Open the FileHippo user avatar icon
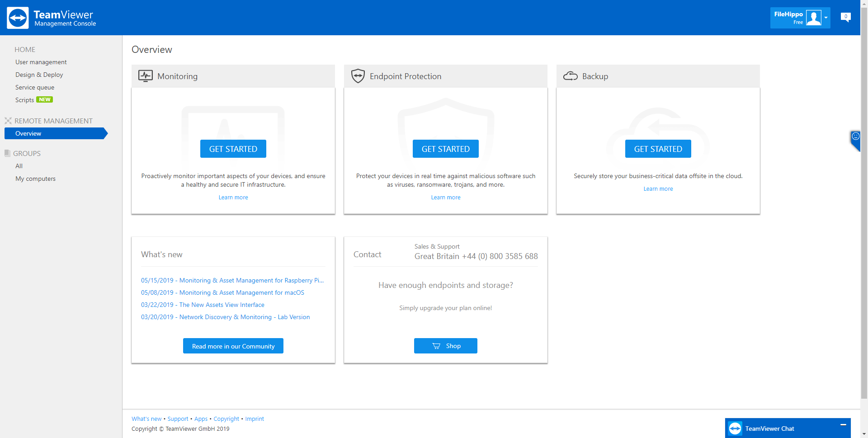868x438 pixels. 813,18
